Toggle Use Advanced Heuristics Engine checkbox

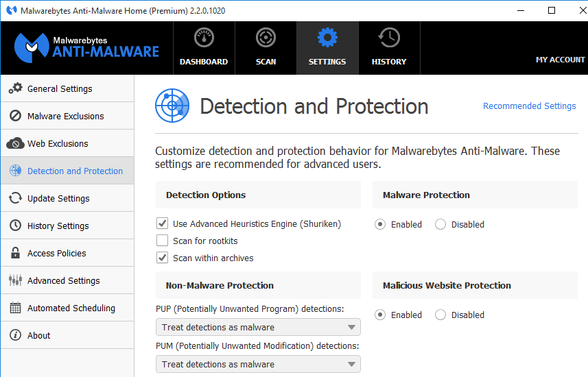pyautogui.click(x=162, y=223)
